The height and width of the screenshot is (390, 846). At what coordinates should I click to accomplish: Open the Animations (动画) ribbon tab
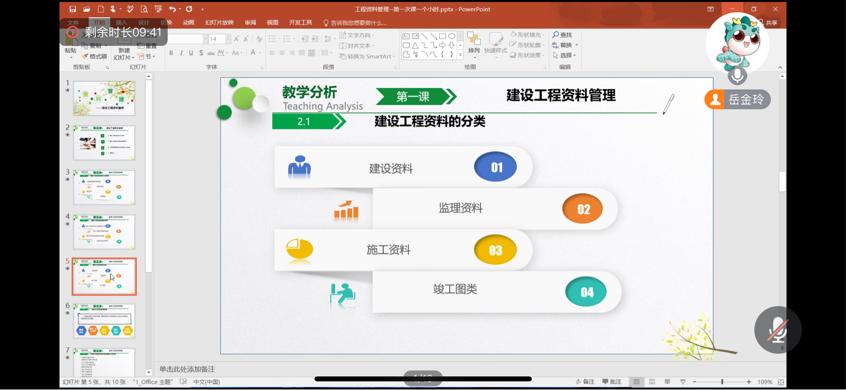[188, 23]
